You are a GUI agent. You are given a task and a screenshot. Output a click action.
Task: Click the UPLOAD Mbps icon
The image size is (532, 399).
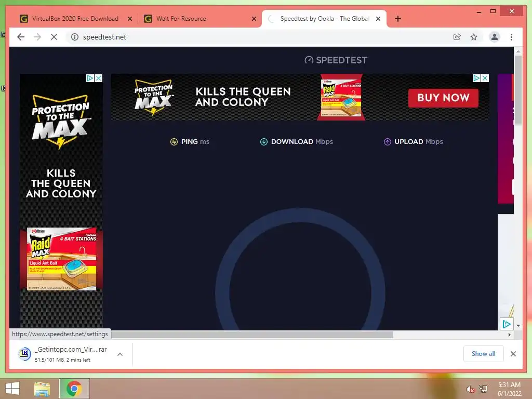(x=387, y=142)
